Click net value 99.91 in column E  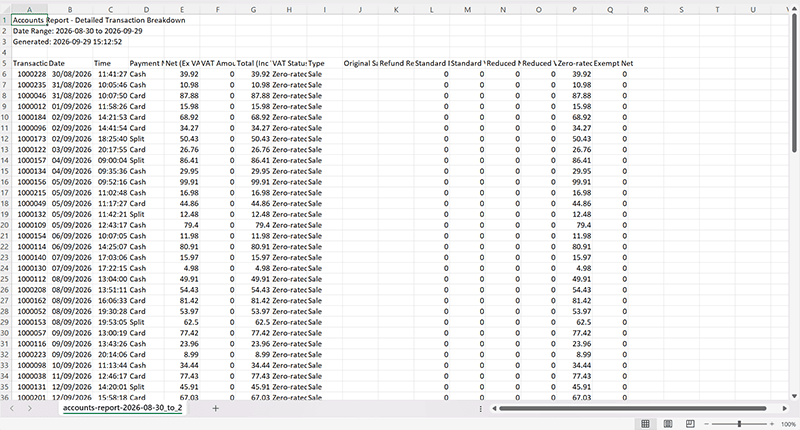pyautogui.click(x=182, y=182)
